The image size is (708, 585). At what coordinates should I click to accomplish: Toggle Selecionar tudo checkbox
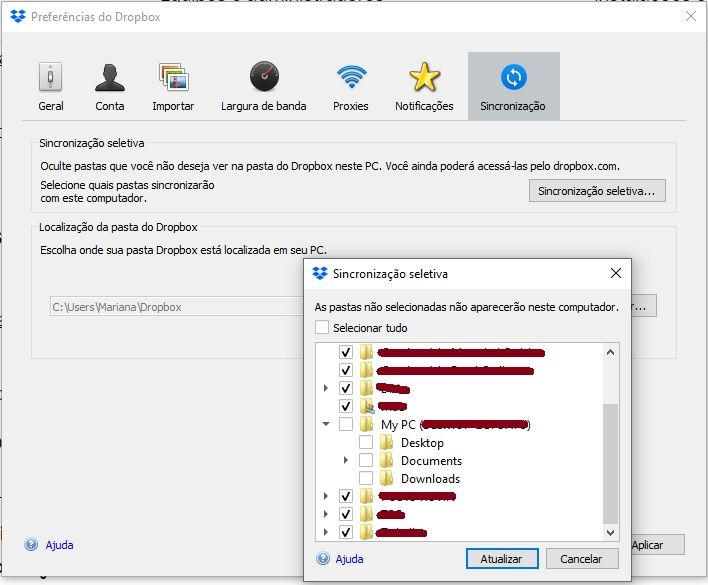(321, 327)
